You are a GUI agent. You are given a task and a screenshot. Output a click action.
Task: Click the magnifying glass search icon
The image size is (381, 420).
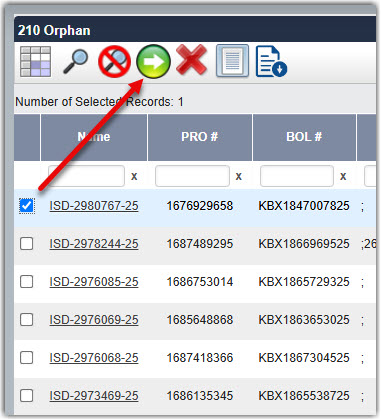[x=76, y=61]
